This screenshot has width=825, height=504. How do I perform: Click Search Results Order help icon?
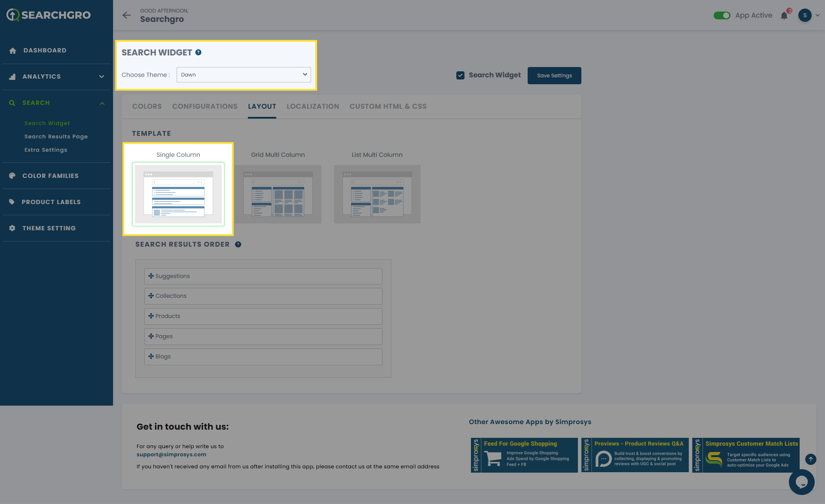coord(238,244)
